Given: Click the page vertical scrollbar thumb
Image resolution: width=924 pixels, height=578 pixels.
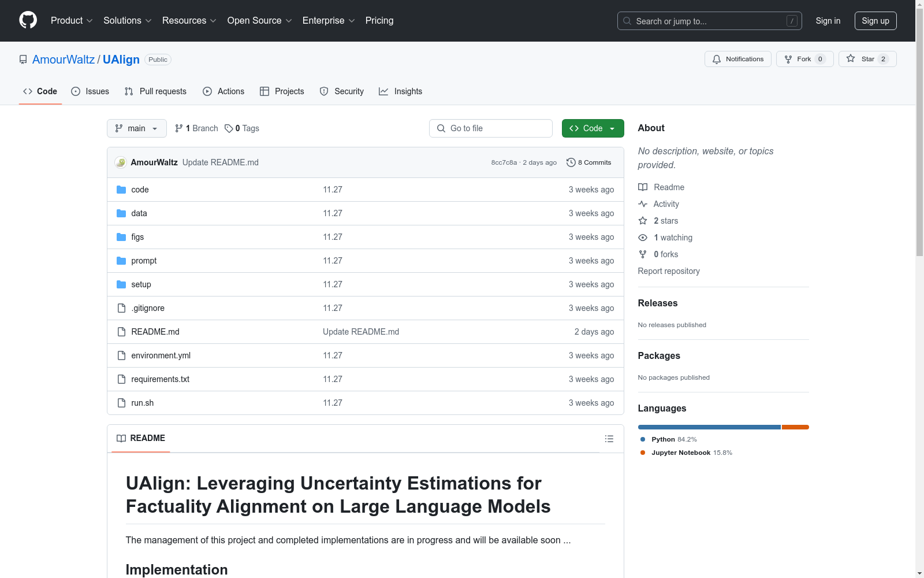Looking at the screenshot, I should coord(919,132).
